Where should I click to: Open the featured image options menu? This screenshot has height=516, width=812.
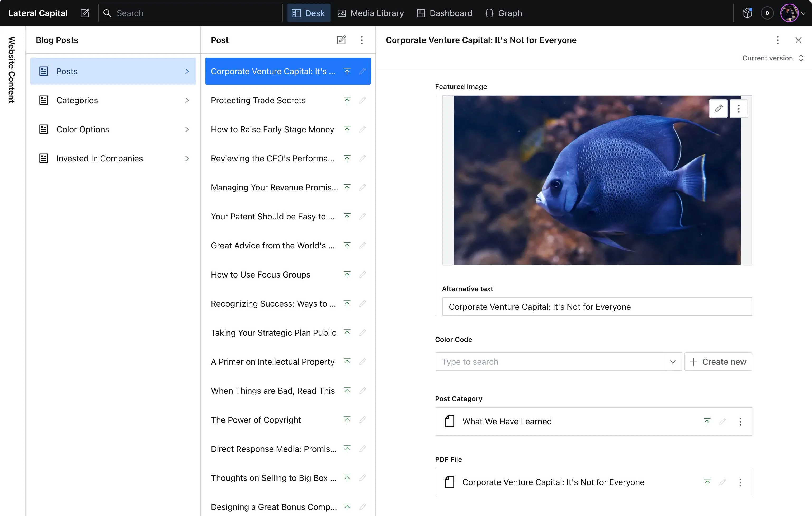[739, 109]
